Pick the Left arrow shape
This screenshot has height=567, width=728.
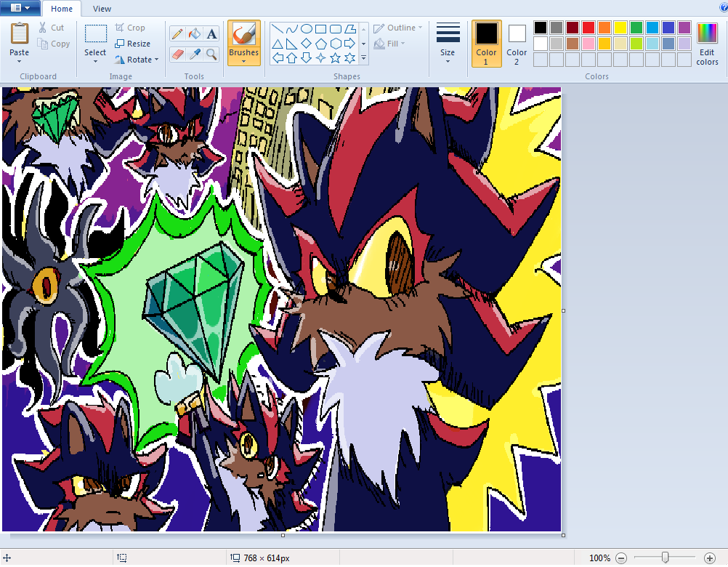tap(278, 58)
